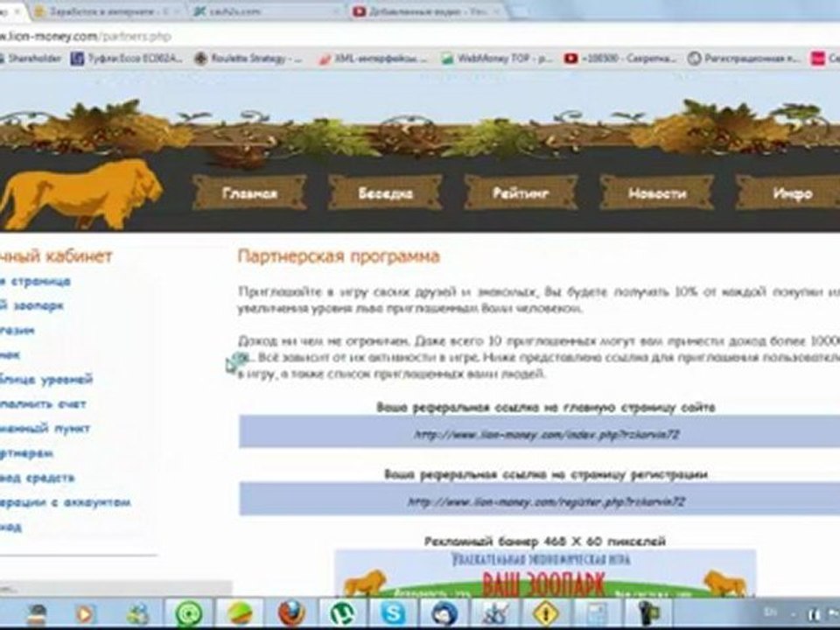Open sidebar link ending in с аккаунтом
The image size is (840, 630).
pos(66,502)
